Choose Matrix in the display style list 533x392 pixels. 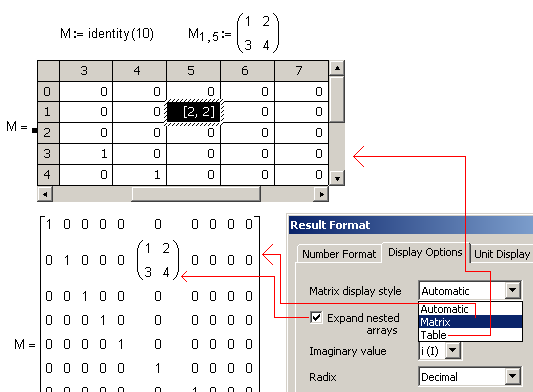(470, 322)
